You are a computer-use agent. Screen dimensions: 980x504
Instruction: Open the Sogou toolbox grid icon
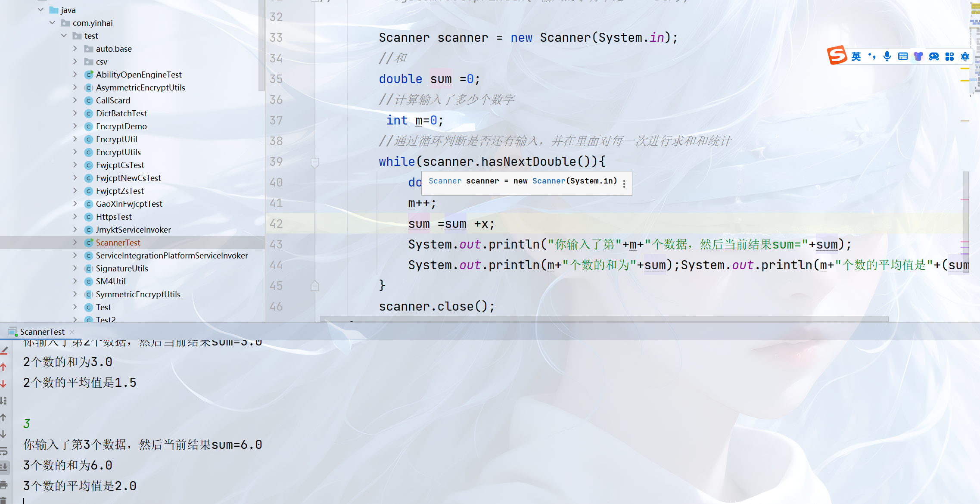coord(949,56)
